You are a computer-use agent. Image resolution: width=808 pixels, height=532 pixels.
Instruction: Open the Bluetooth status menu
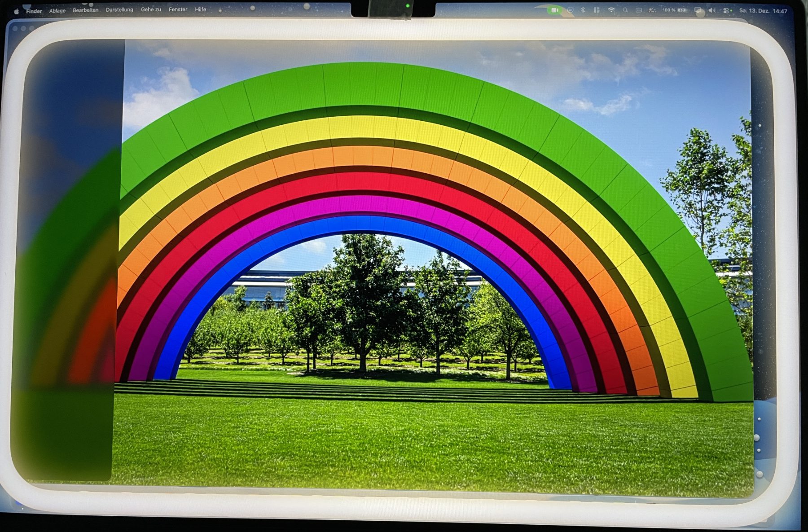point(583,10)
